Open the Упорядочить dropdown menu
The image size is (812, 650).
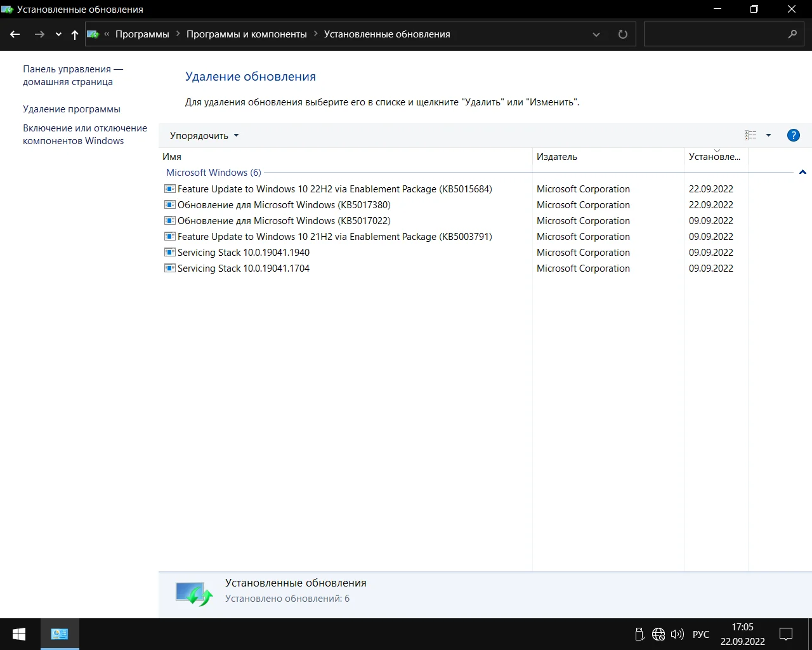tap(204, 136)
